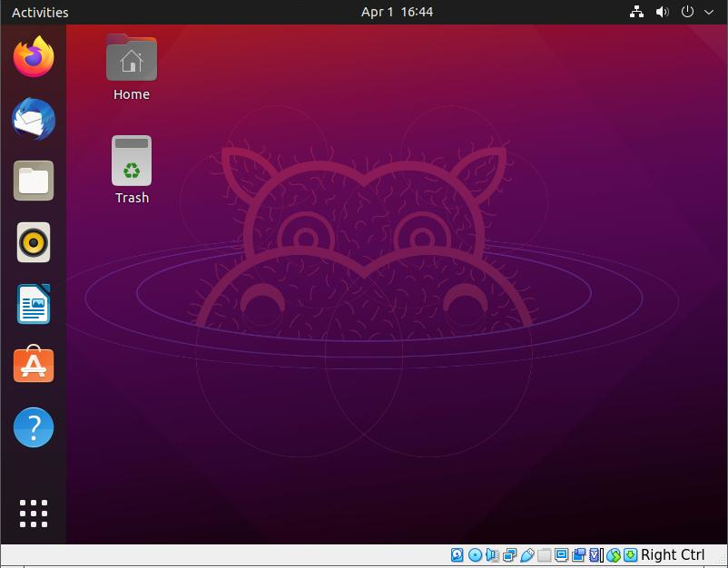
Task: Launch Rhythmbox music player
Action: pyautogui.click(x=34, y=242)
